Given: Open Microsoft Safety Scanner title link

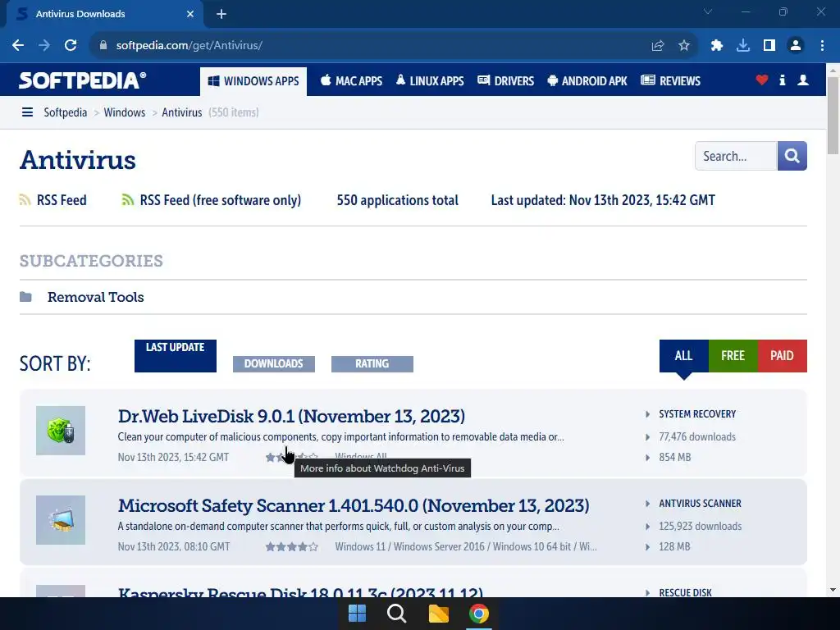Looking at the screenshot, I should click(354, 505).
